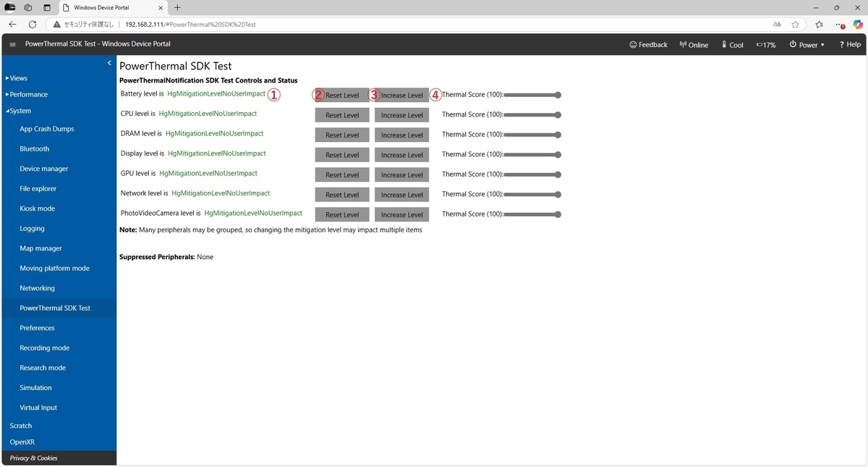The width and height of the screenshot is (868, 467).
Task: Go back in the browser
Action: (12, 24)
